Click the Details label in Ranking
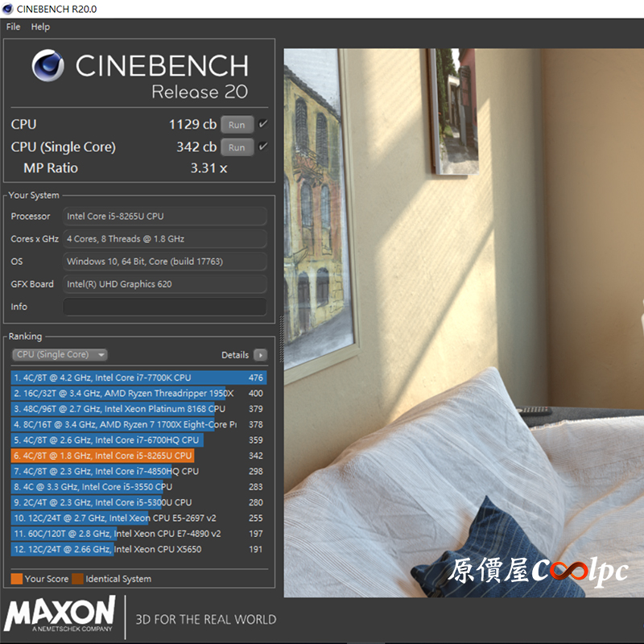 pyautogui.click(x=235, y=355)
